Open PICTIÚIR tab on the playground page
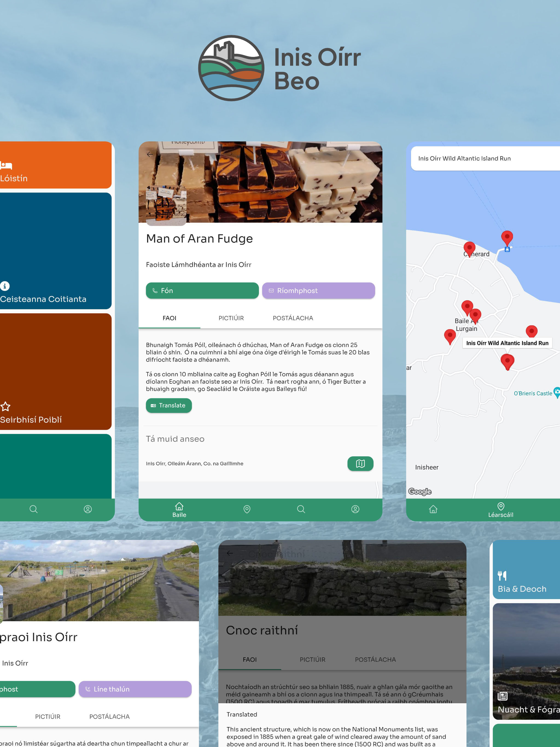This screenshot has width=560, height=747. (x=48, y=717)
